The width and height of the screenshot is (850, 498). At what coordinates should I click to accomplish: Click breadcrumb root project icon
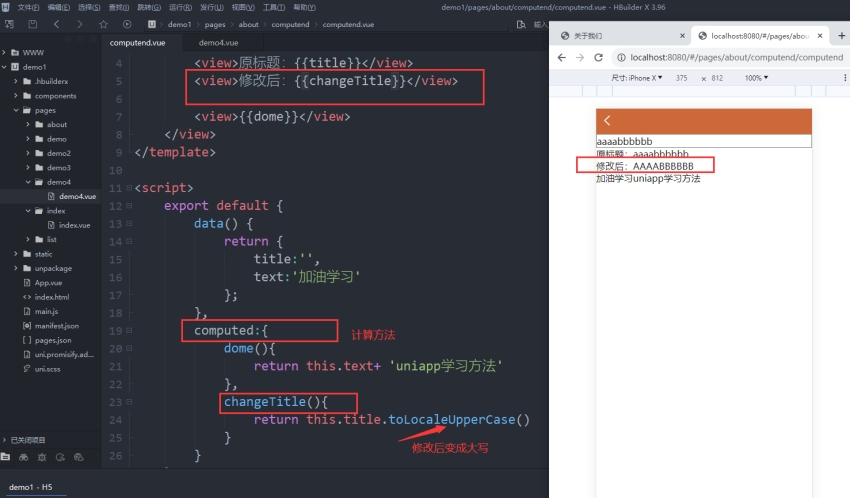click(152, 24)
